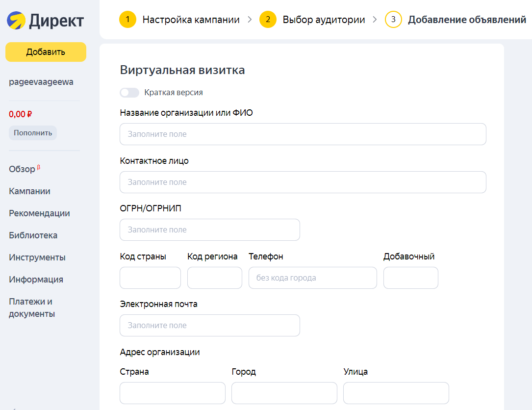Image resolution: width=532 pixels, height=410 pixels.
Task: Click the Yandex Direct logo icon
Action: click(16, 21)
